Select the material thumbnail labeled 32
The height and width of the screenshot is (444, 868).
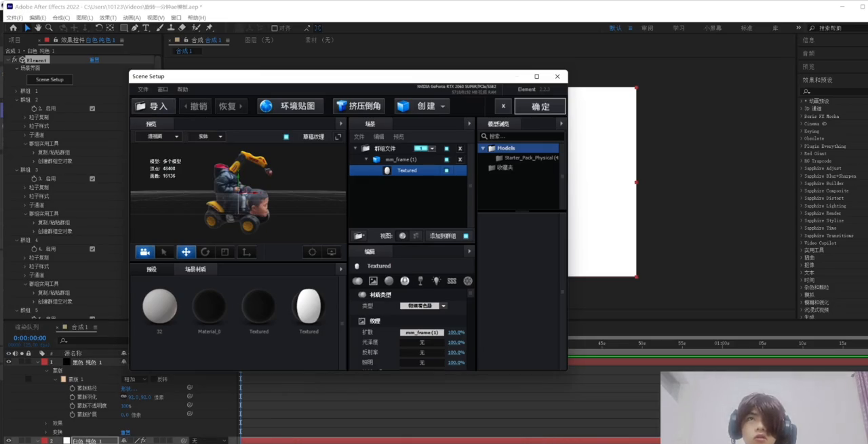159,306
